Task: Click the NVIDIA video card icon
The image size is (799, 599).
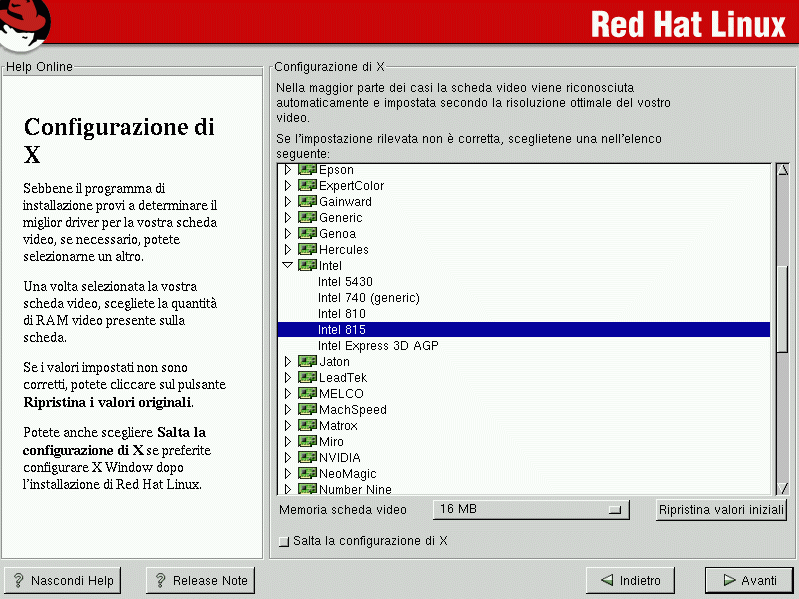Action: click(307, 458)
